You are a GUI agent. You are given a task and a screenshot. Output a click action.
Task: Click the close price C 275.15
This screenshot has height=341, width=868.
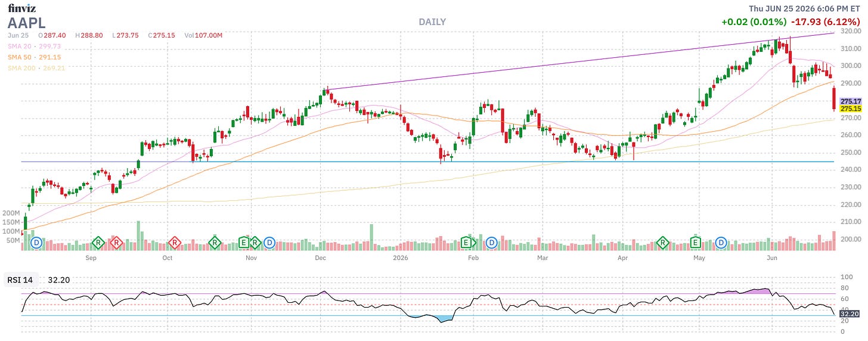click(x=162, y=36)
